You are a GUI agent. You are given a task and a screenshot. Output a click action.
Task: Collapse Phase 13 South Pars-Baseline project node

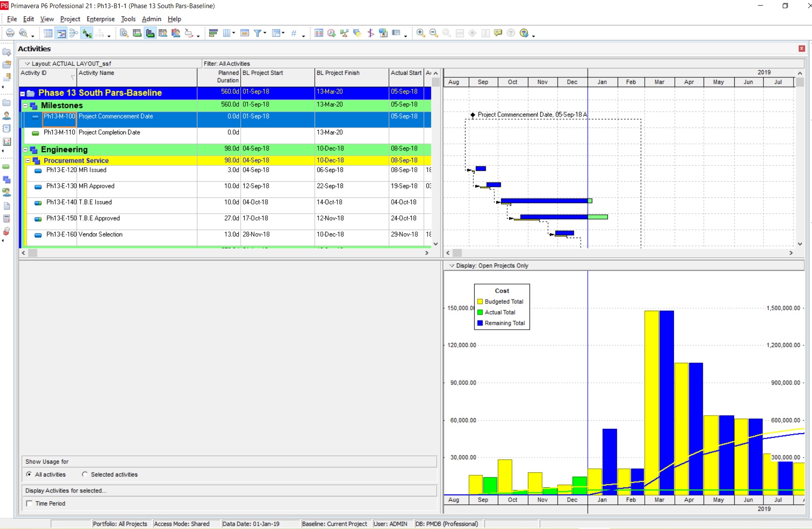pos(23,93)
